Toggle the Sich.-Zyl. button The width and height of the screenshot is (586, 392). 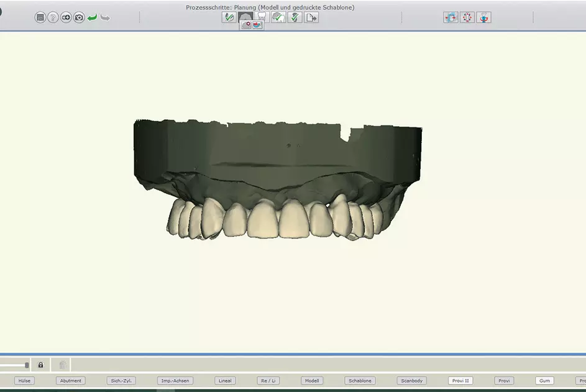click(x=121, y=380)
